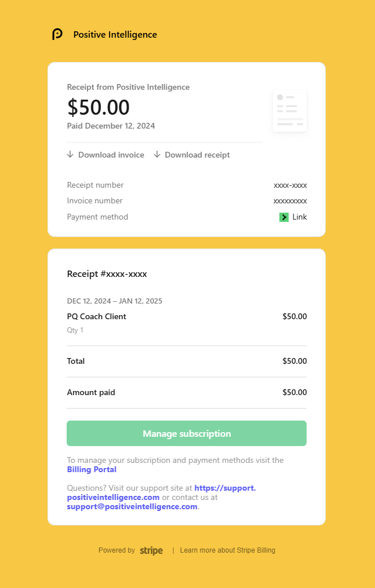Click the download arrow beside Download invoice
Screen dimensions: 375x588
pyautogui.click(x=70, y=155)
